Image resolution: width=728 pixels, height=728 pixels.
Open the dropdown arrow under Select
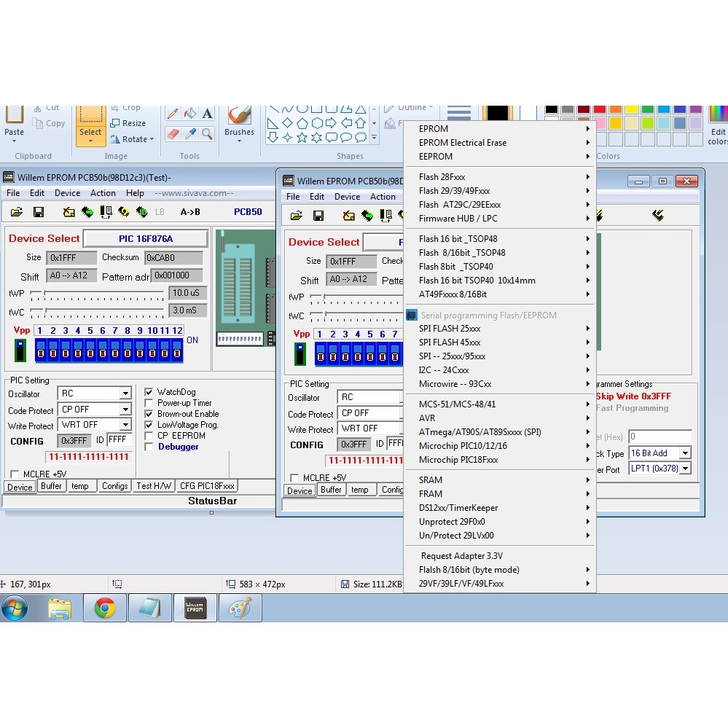click(90, 141)
